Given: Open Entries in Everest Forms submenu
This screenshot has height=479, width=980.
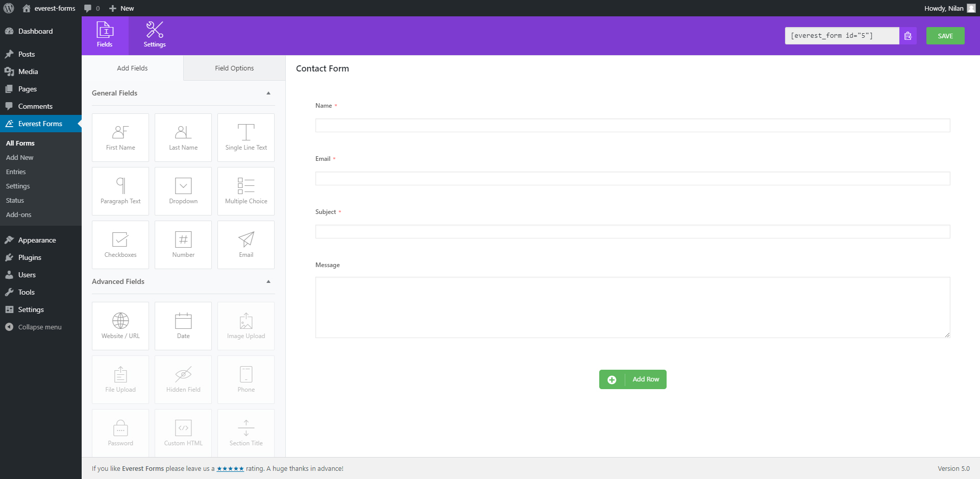Looking at the screenshot, I should point(16,172).
